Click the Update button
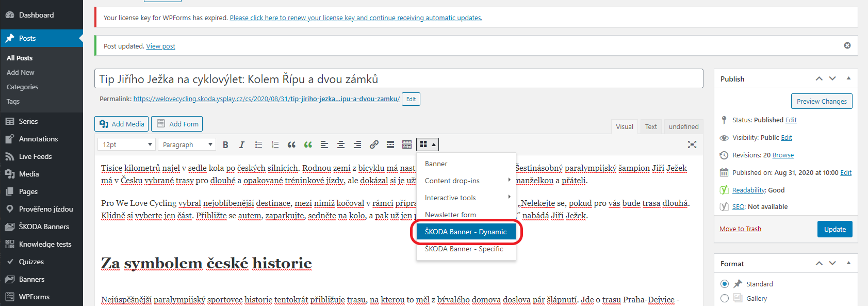 (x=834, y=229)
